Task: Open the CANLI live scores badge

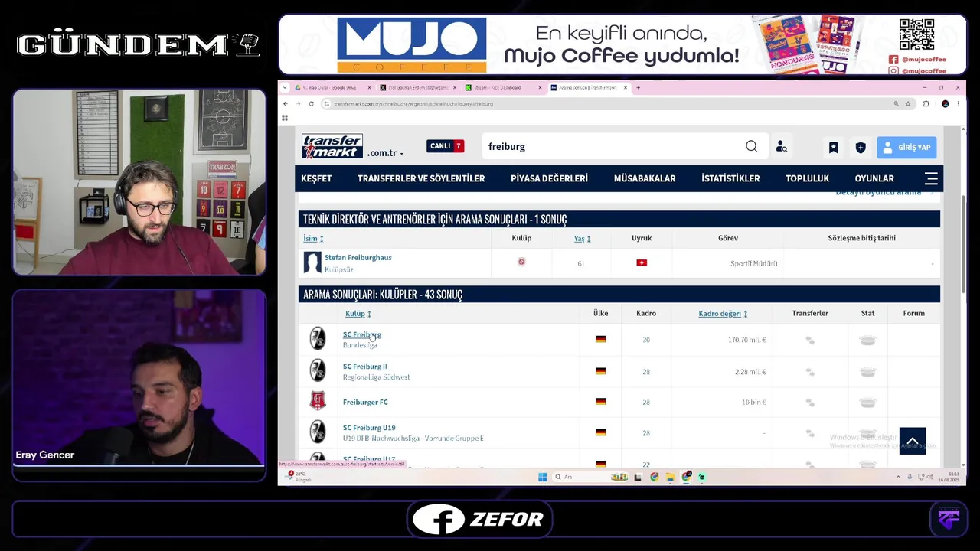Action: pos(445,146)
